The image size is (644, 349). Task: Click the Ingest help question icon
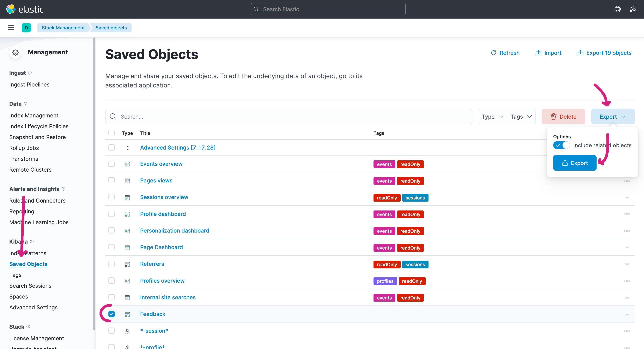click(x=30, y=73)
